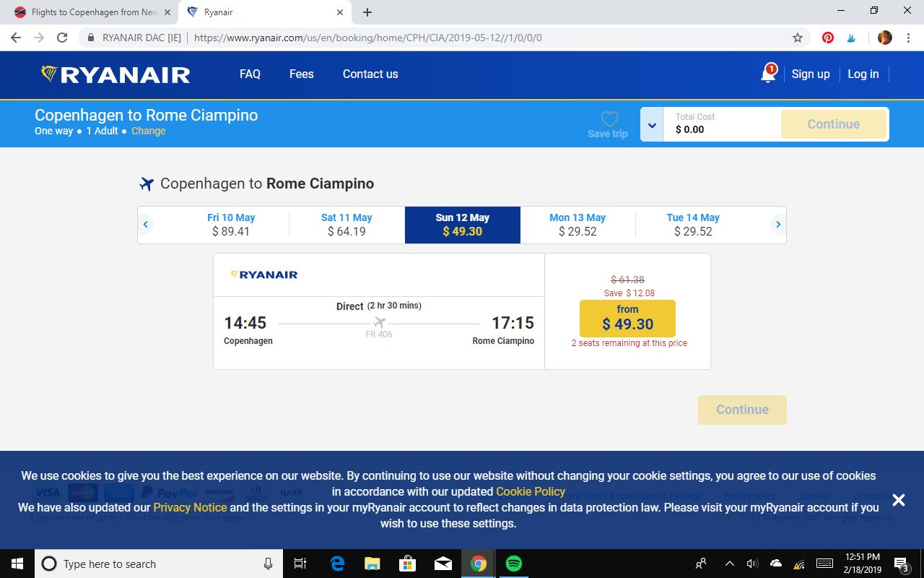Open the Chrome profile avatar
Viewport: 924px width, 578px height.
coord(885,38)
